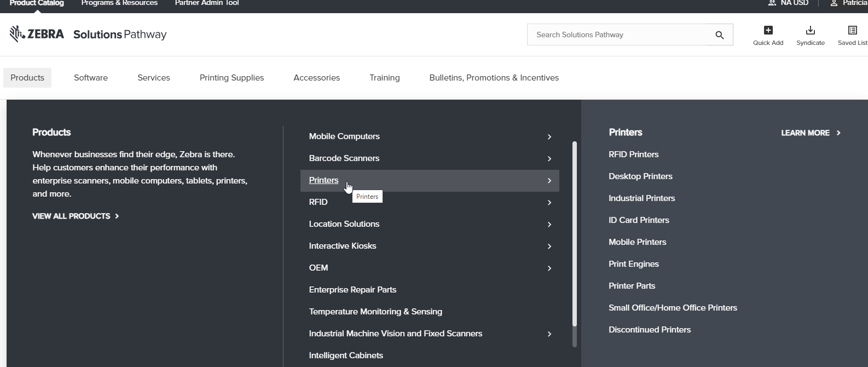Click the Search Solutions Pathway field
The height and width of the screenshot is (367, 868).
click(618, 35)
